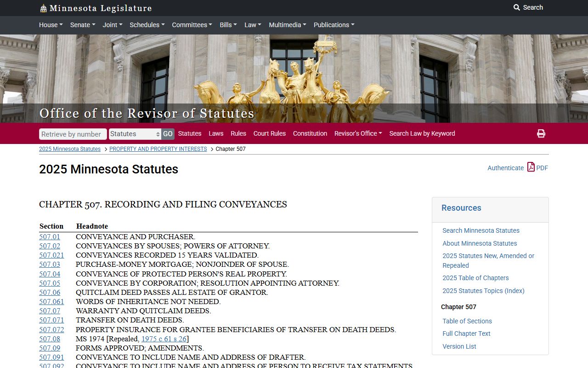Image resolution: width=588 pixels, height=368 pixels.
Task: Open the Version List link
Action: (x=459, y=346)
